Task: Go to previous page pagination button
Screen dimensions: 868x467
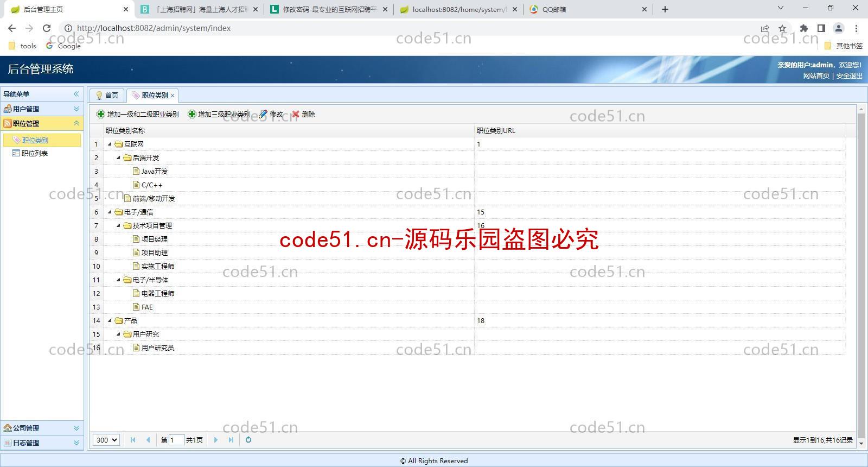Action: click(148, 440)
